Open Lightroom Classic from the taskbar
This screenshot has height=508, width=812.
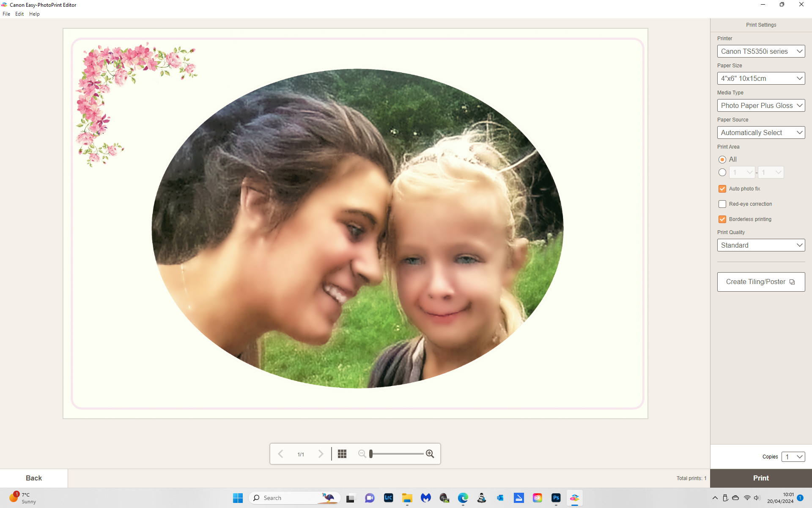[x=388, y=498]
